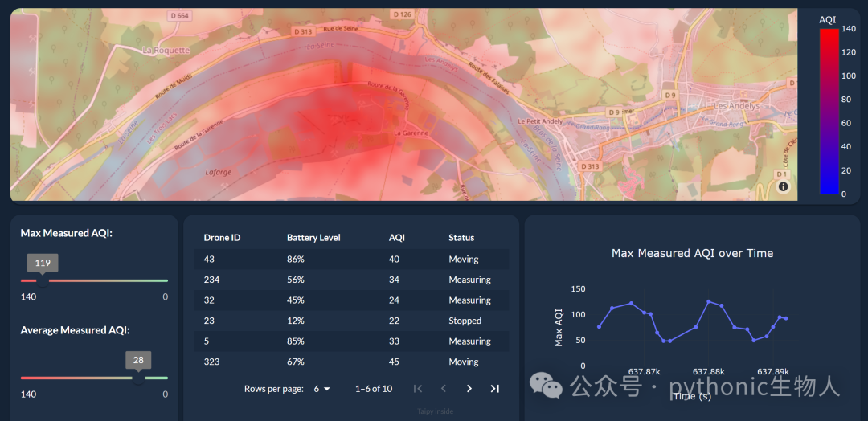Screen dimensions: 868x421
Task: Sort by the Battery Level column header
Action: pyautogui.click(x=313, y=238)
